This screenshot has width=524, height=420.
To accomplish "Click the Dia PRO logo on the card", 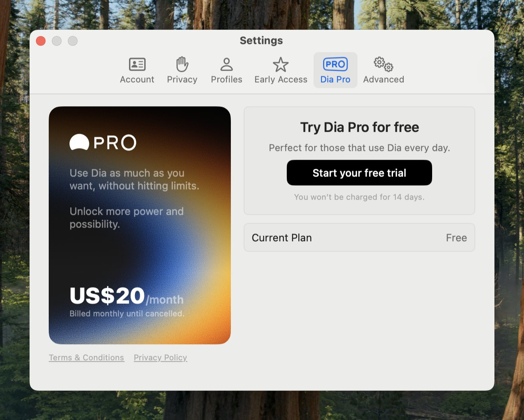I will pyautogui.click(x=103, y=143).
